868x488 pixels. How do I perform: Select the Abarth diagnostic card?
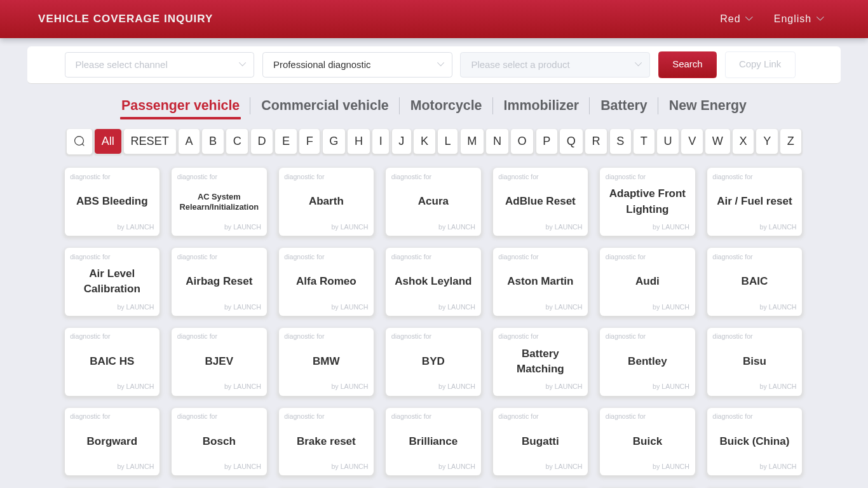tap(326, 201)
